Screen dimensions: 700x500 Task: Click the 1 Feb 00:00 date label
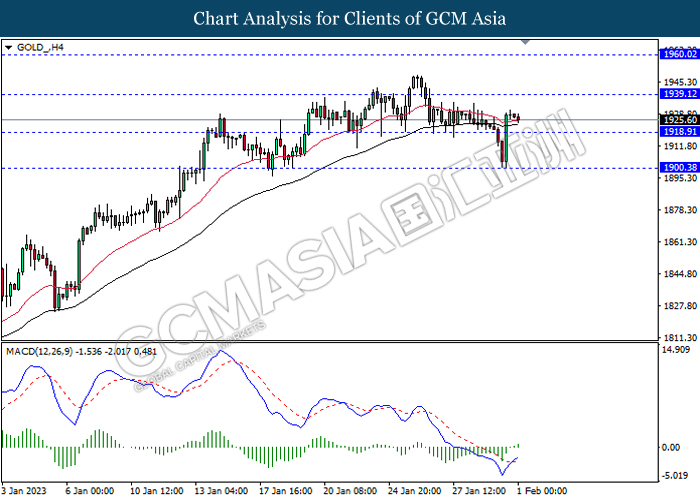542,491
